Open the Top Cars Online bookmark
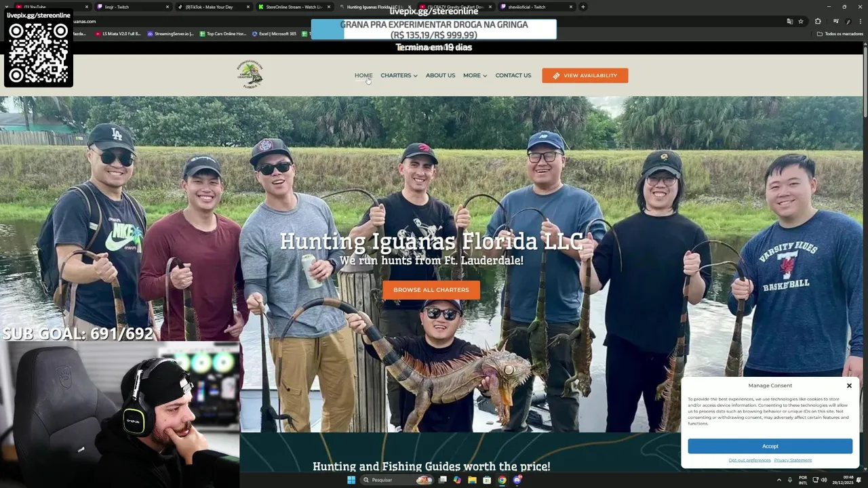Image resolution: width=868 pixels, height=488 pixels. click(223, 34)
